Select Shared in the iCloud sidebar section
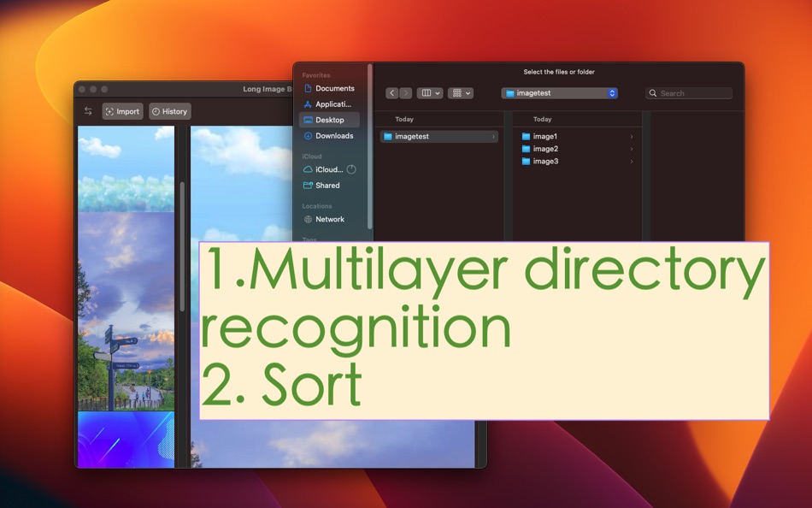The height and width of the screenshot is (508, 812). [x=329, y=185]
